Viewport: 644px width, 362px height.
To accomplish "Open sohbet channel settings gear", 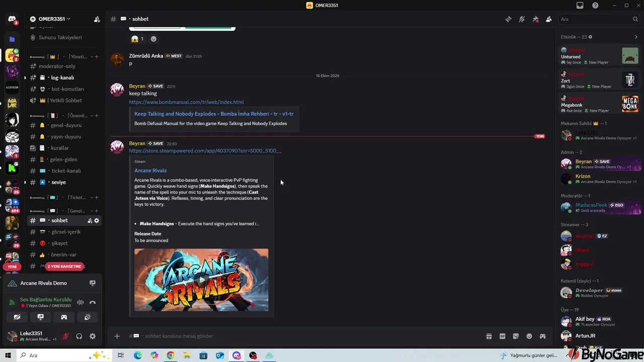I will (x=97, y=221).
